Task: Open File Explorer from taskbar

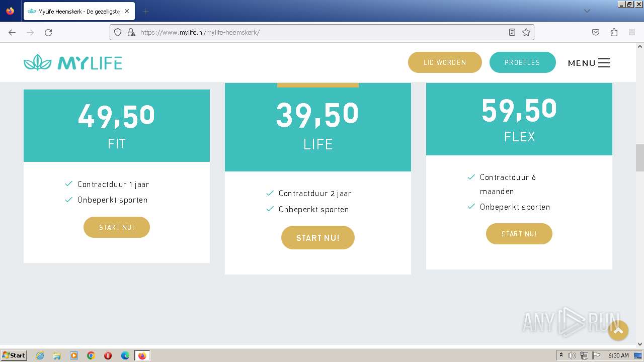Action: click(x=57, y=355)
